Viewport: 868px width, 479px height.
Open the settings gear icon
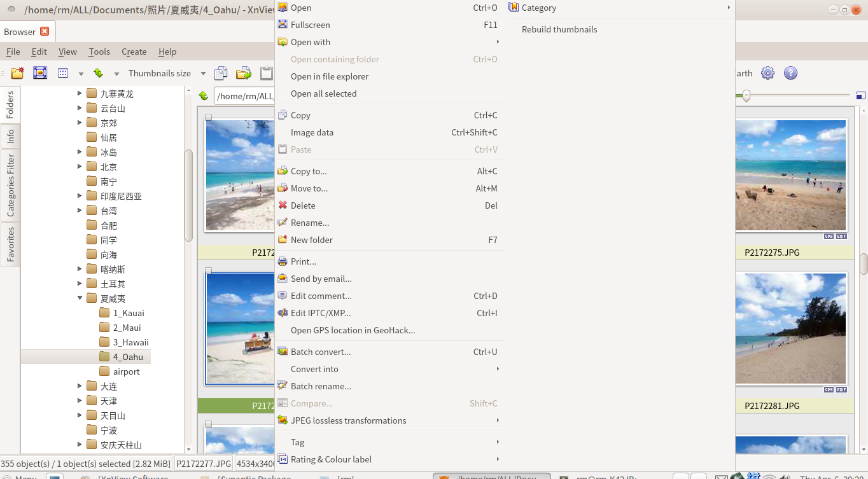[768, 73]
